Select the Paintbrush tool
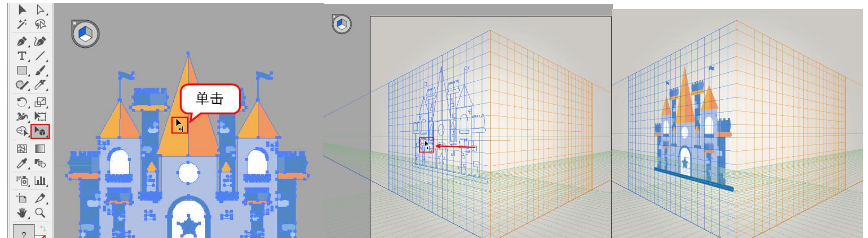 click(x=40, y=70)
